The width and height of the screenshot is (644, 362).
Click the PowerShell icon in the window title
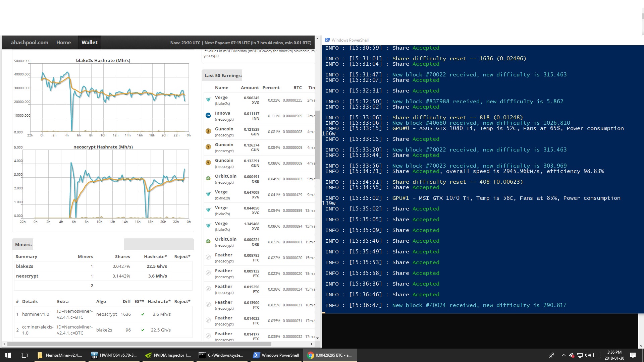tap(327, 40)
